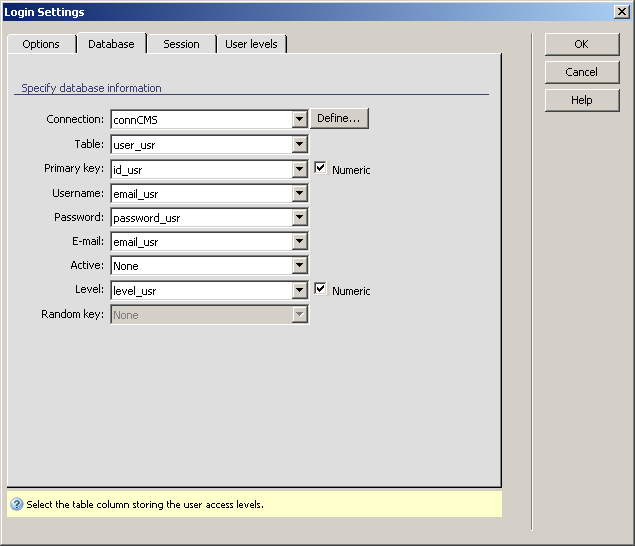Click the Cancel button
This screenshot has height=546, width=635.
[x=581, y=72]
